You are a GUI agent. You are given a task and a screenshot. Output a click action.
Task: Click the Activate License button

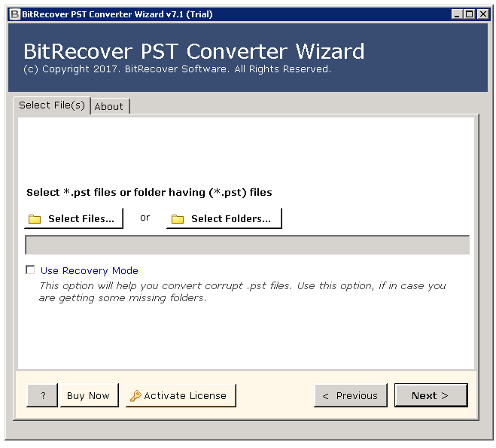click(x=181, y=395)
